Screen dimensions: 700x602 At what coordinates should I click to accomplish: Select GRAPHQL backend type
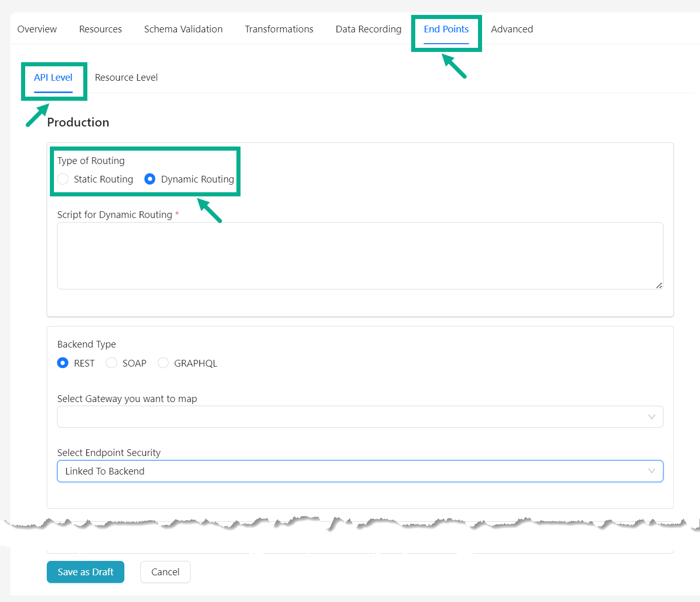coord(163,363)
